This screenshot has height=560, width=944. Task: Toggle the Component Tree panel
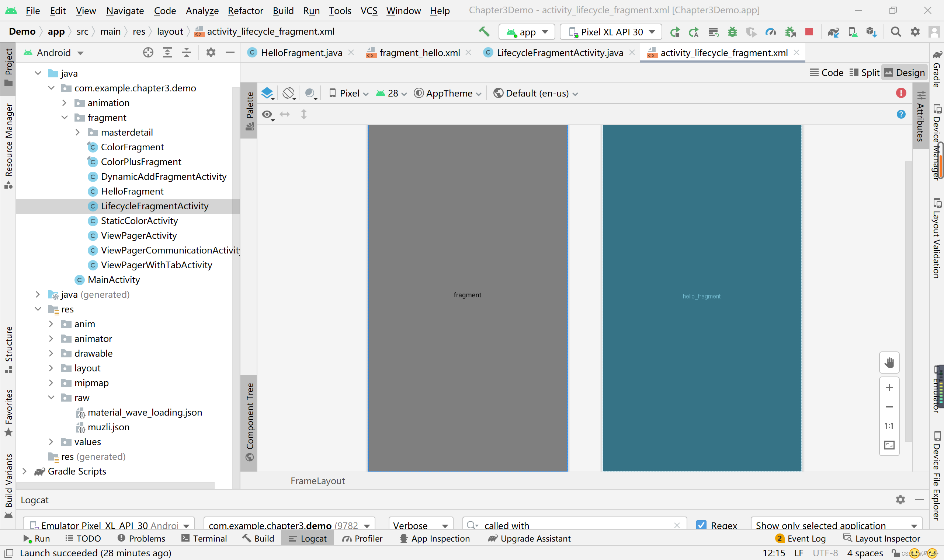click(249, 423)
